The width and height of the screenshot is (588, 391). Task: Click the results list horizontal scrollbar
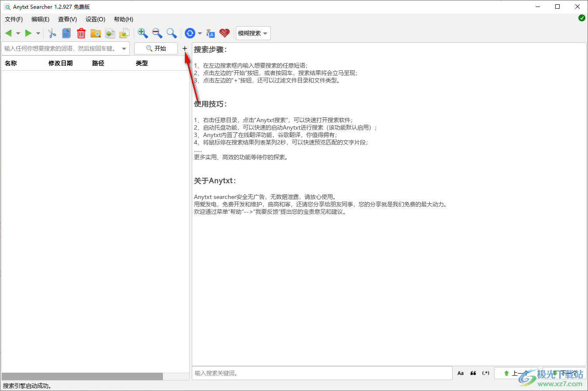(x=82, y=376)
